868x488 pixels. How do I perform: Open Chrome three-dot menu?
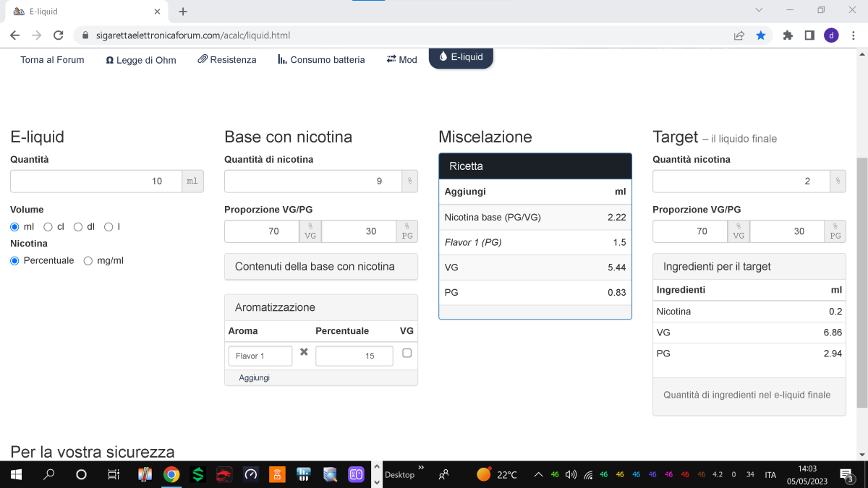click(x=853, y=35)
